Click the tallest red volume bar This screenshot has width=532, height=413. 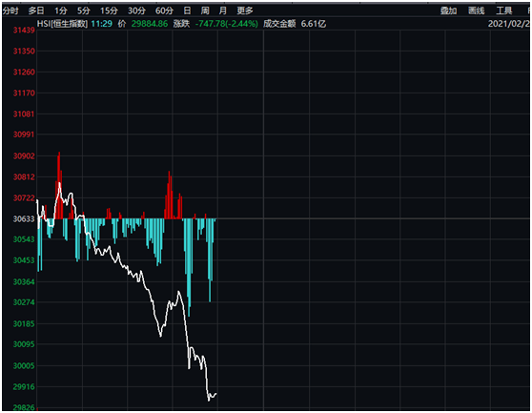(x=59, y=185)
